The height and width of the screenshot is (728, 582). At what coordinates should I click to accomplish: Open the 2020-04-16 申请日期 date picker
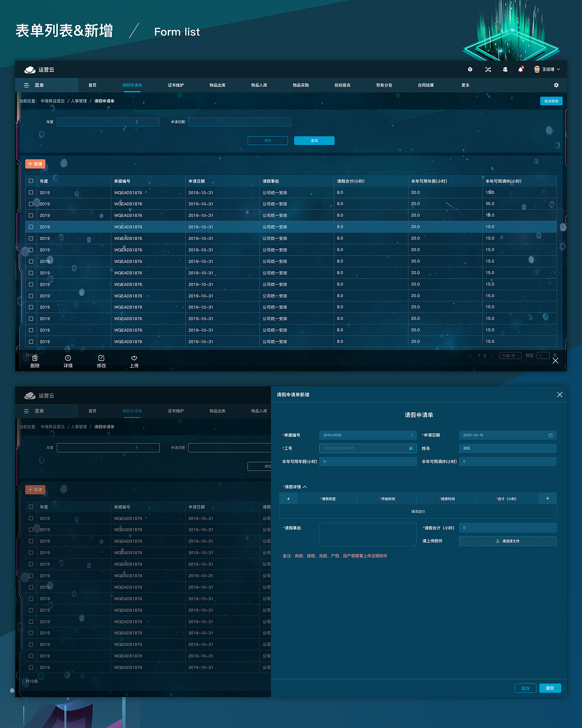coord(507,435)
